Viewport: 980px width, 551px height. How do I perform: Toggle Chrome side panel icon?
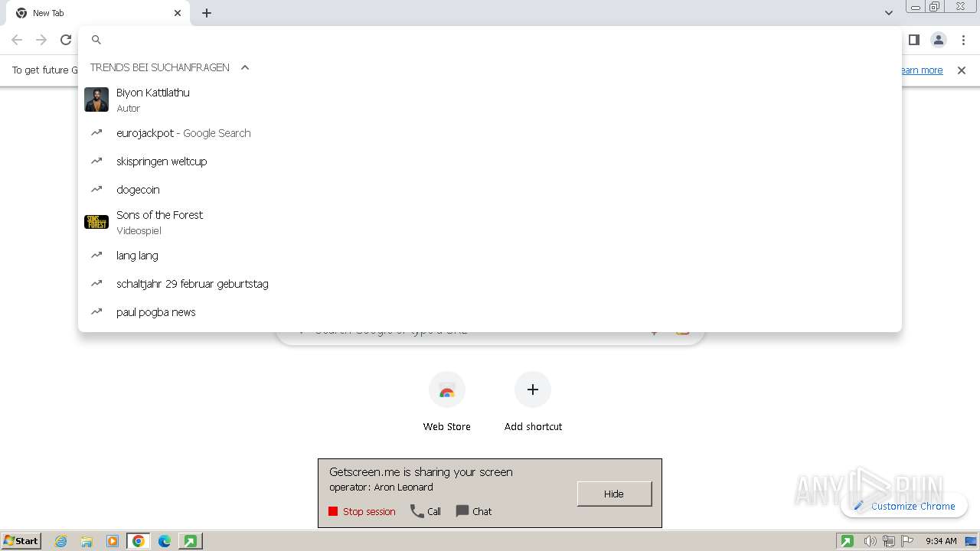pyautogui.click(x=913, y=40)
